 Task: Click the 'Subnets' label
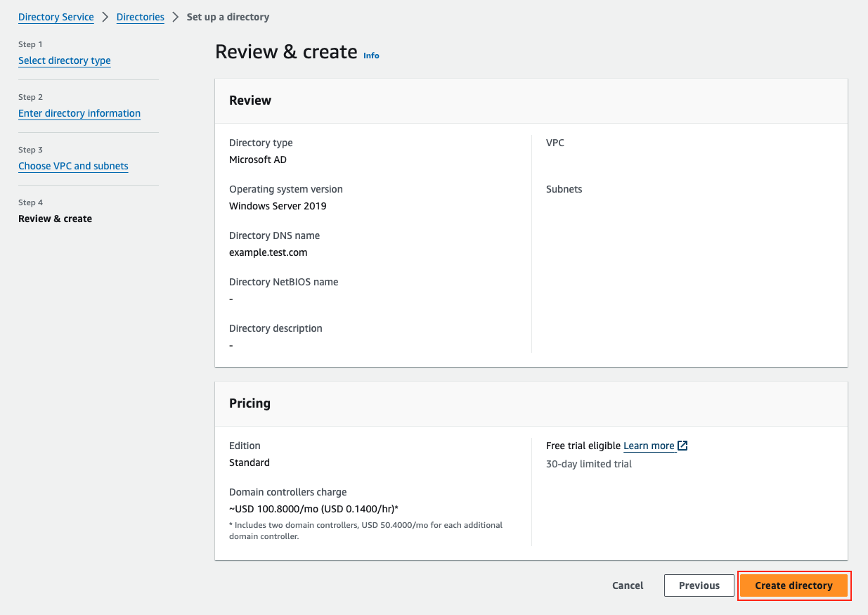pyautogui.click(x=564, y=189)
